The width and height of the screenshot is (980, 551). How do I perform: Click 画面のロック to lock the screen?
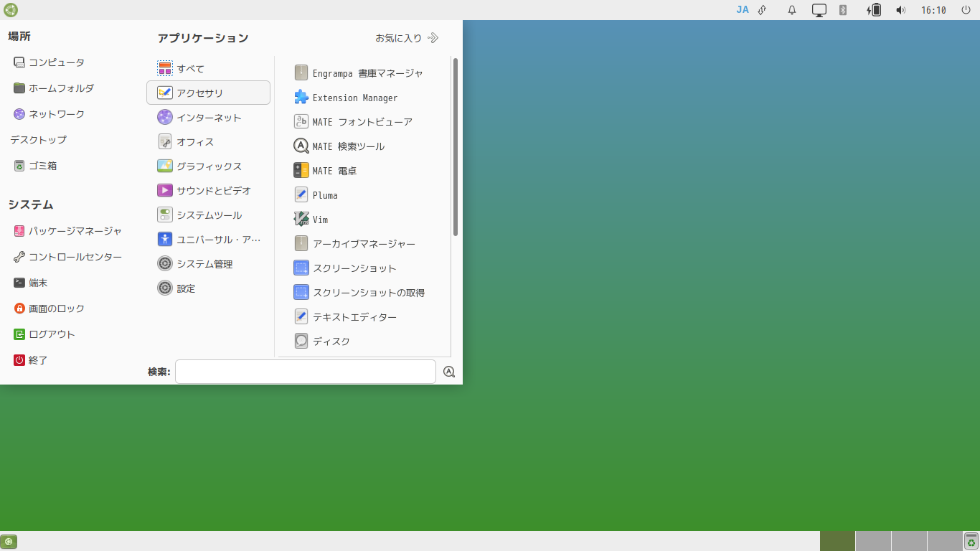click(49, 309)
